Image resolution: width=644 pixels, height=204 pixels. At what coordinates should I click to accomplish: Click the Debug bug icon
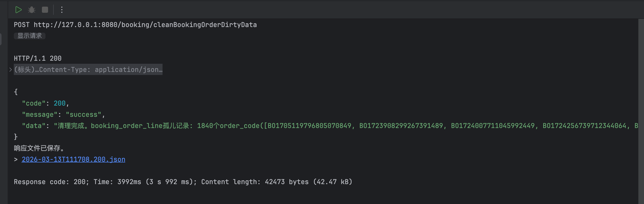pyautogui.click(x=32, y=10)
